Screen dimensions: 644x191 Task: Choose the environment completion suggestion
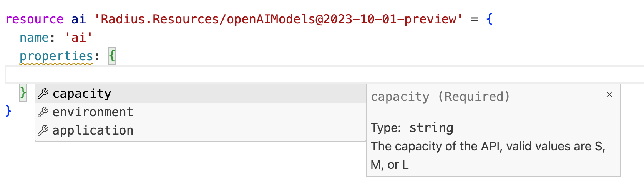(x=93, y=112)
